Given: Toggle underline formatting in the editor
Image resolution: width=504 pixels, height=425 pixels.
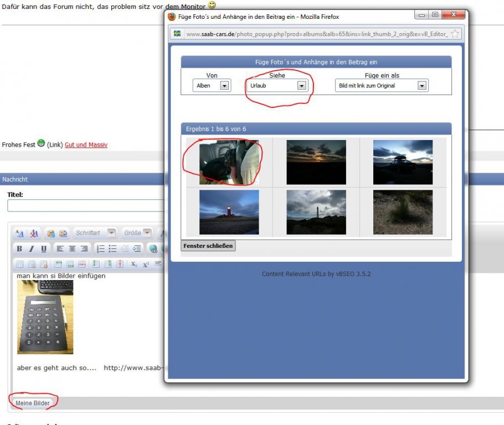Looking at the screenshot, I should pos(44,248).
